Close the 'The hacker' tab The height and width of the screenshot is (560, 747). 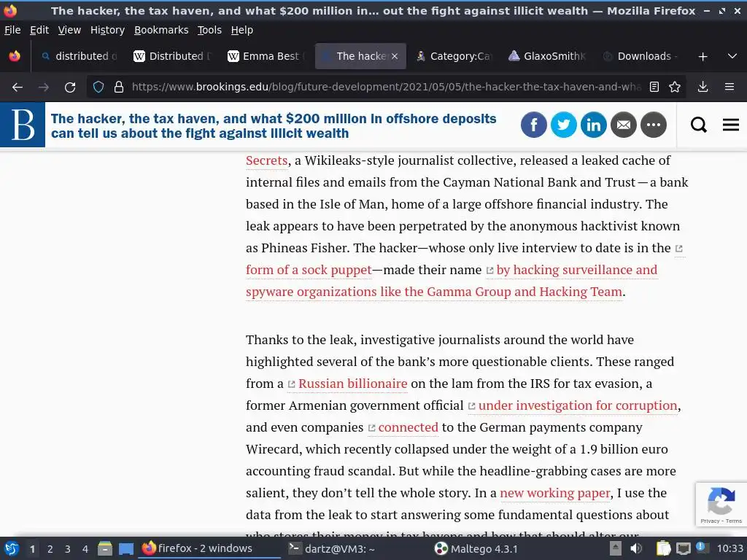395,56
